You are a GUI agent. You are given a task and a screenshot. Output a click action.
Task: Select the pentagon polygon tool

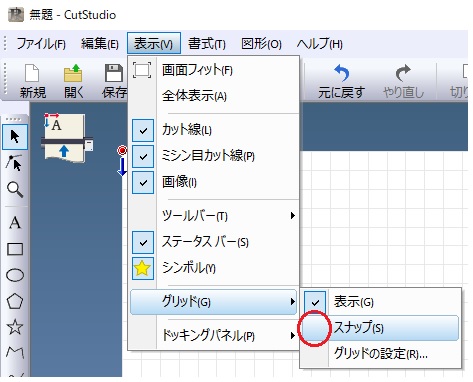[x=15, y=301]
